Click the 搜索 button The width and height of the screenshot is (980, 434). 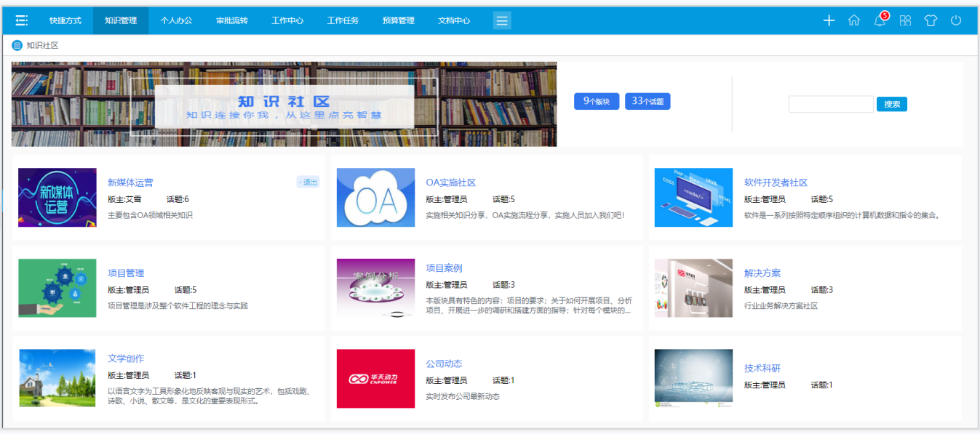pyautogui.click(x=891, y=104)
